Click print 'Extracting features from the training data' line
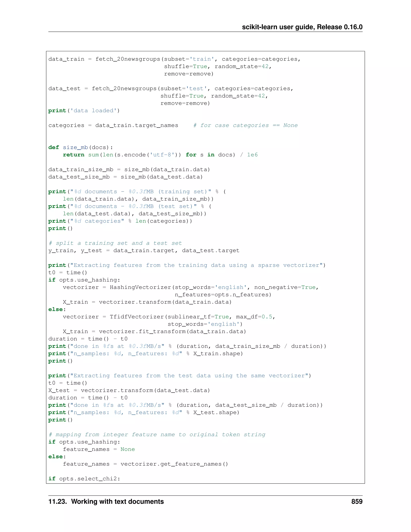Image resolution: width=411 pixels, height=532 pixels. (x=187, y=265)
